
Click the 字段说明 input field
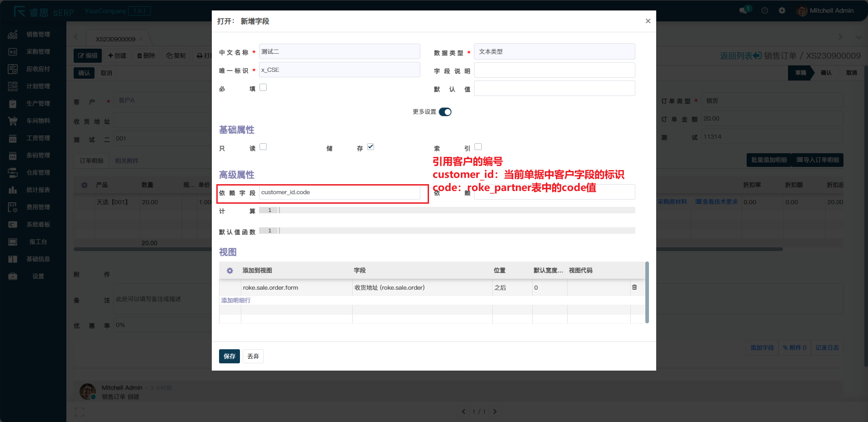point(554,70)
